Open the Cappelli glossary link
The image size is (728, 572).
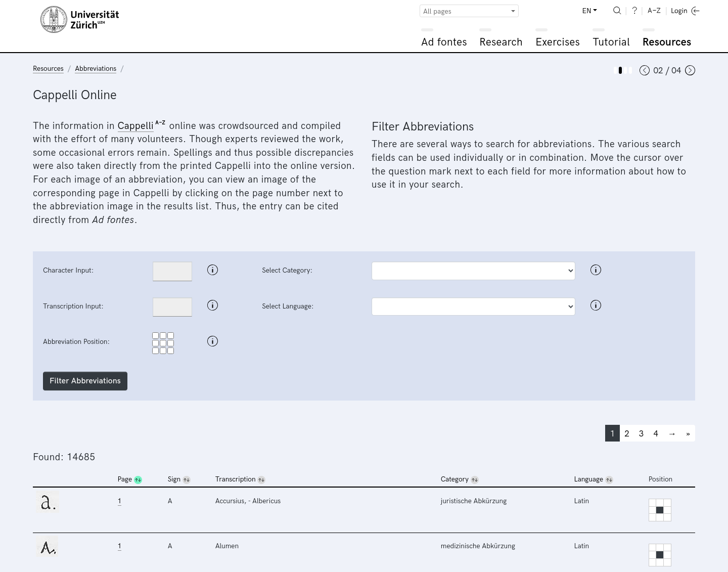(x=135, y=126)
